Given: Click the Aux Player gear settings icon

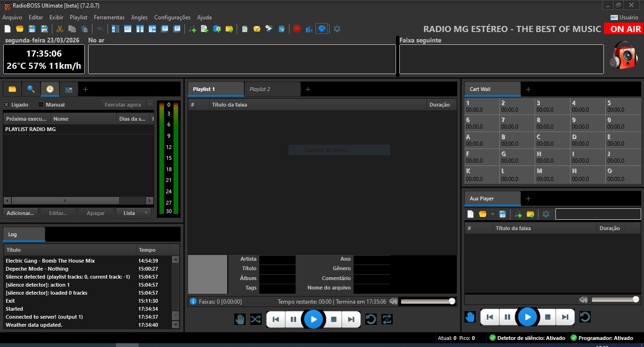Looking at the screenshot, I should [546, 214].
